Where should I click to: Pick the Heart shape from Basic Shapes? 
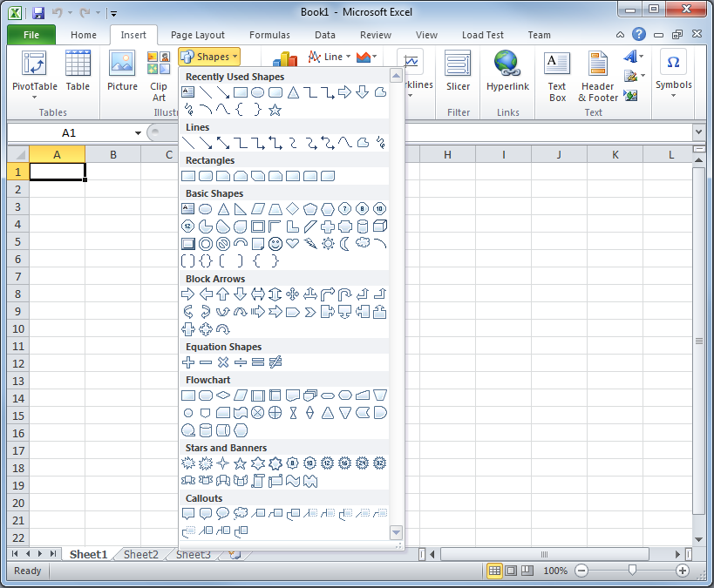click(293, 243)
